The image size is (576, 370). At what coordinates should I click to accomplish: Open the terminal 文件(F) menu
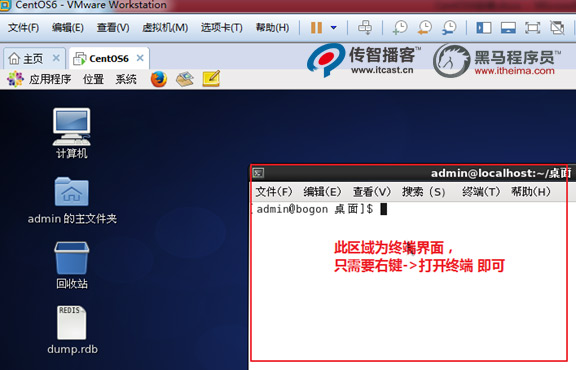(274, 192)
